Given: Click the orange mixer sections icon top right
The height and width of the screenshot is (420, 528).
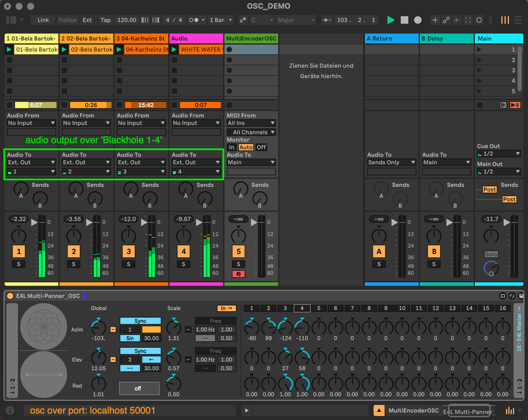Looking at the screenshot, I should tap(505, 20).
